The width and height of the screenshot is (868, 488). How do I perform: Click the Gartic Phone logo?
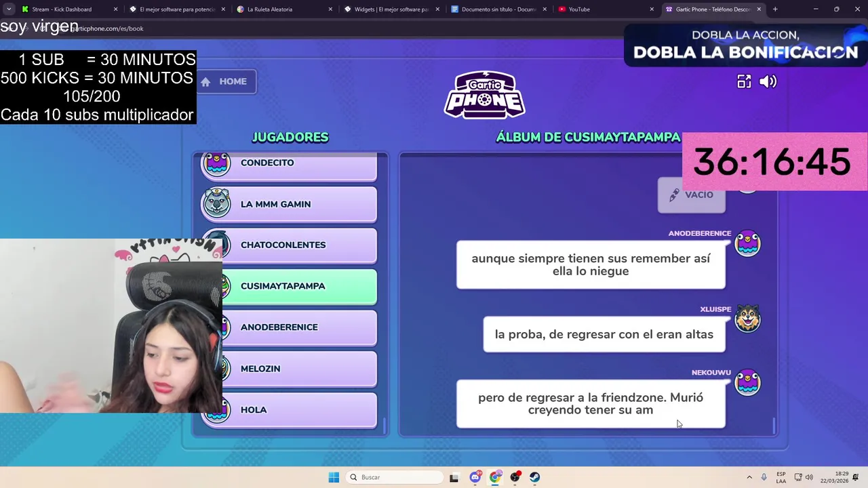coord(484,94)
